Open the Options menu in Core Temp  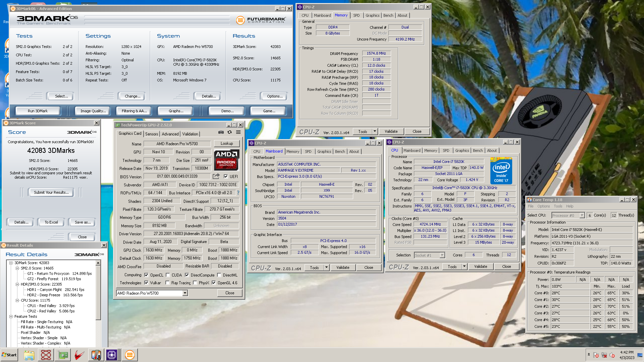pyautogui.click(x=543, y=206)
